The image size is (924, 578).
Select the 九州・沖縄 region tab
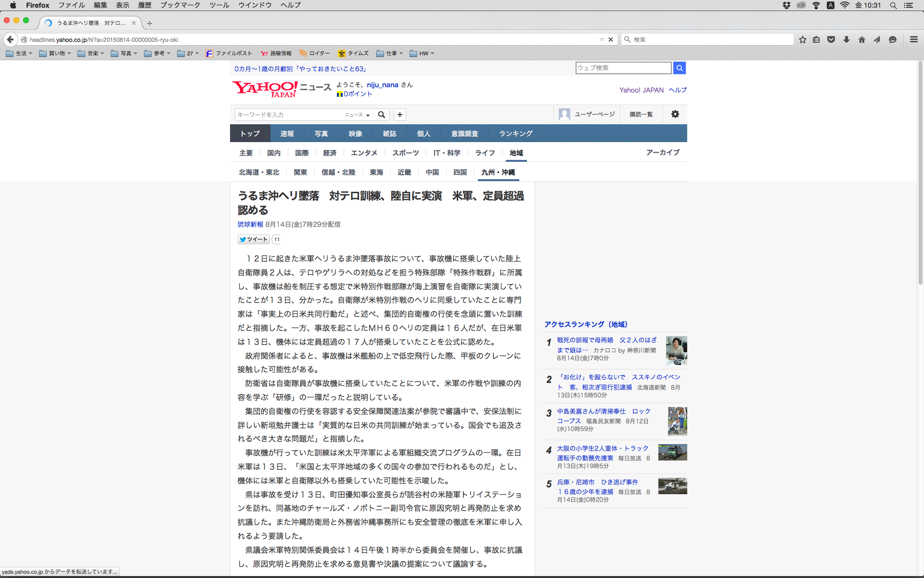pos(498,172)
